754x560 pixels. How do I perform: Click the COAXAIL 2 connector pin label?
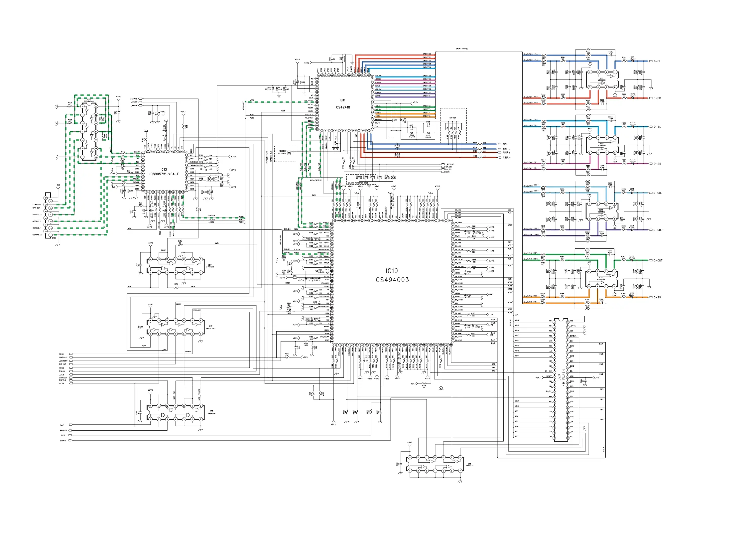(x=37, y=235)
